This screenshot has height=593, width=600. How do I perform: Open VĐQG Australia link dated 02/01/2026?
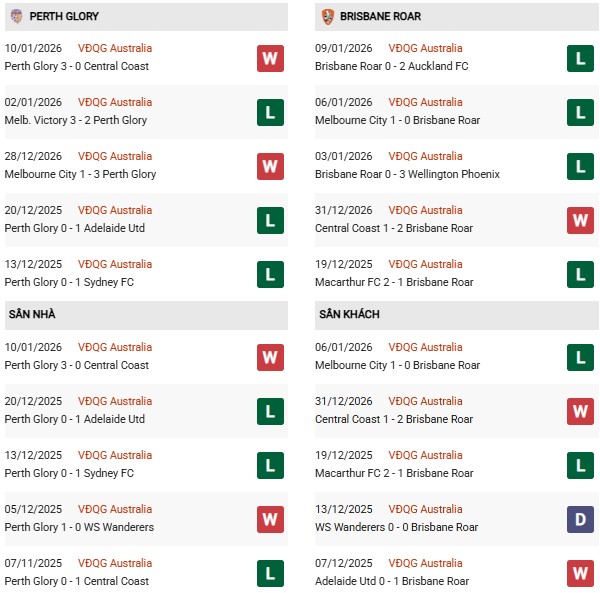click(115, 102)
